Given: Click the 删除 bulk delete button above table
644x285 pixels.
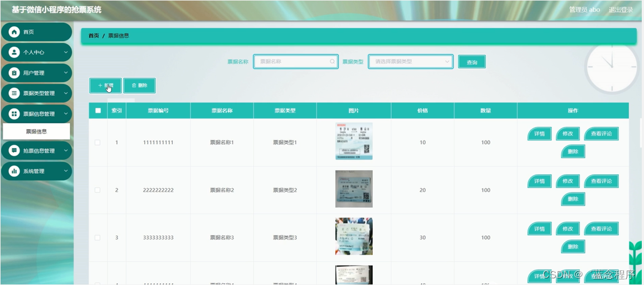Looking at the screenshot, I should point(139,85).
